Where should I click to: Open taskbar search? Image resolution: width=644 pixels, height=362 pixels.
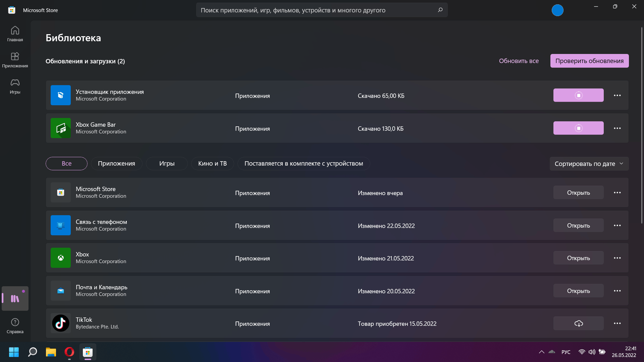[x=33, y=352]
